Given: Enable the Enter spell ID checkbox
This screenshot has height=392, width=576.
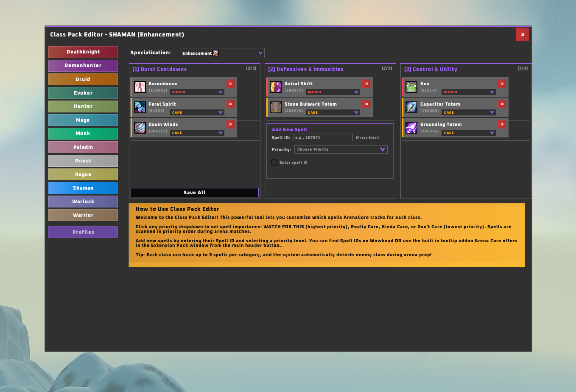Looking at the screenshot, I should tap(274, 162).
